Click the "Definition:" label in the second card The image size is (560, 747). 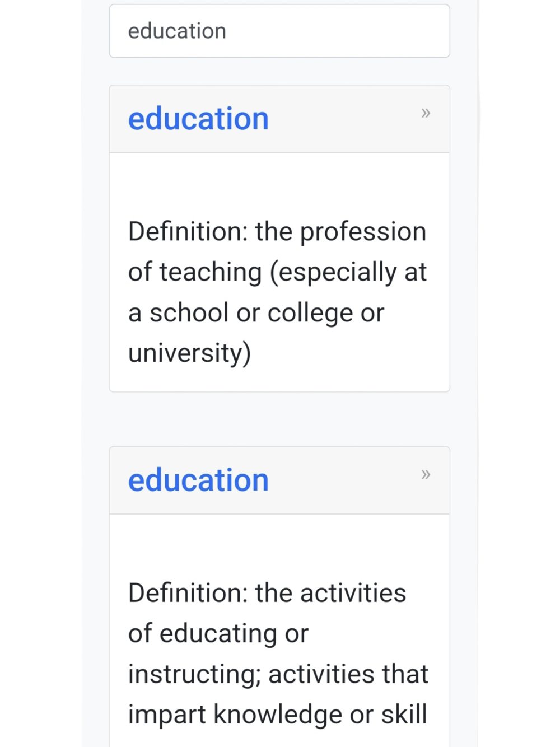tap(188, 594)
